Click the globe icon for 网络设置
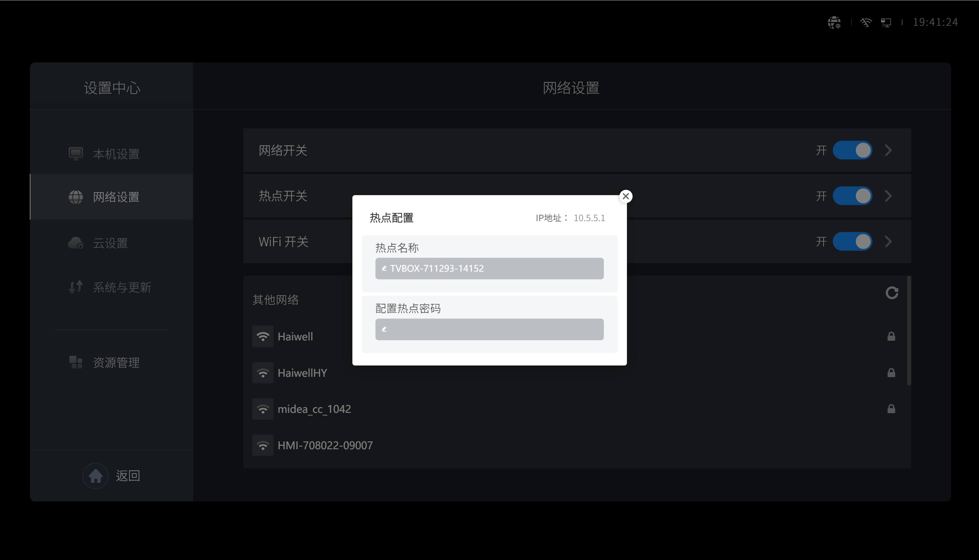This screenshot has height=560, width=979. [76, 197]
